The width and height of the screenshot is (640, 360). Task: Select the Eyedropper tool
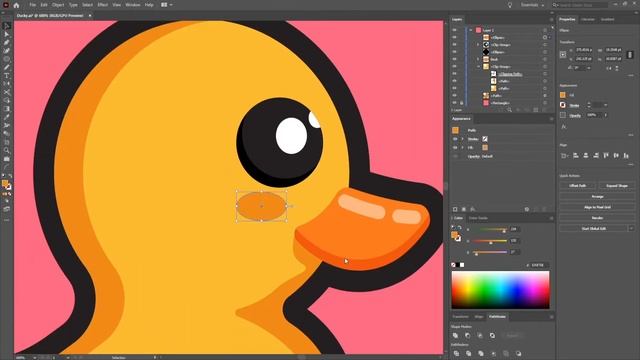point(7,118)
